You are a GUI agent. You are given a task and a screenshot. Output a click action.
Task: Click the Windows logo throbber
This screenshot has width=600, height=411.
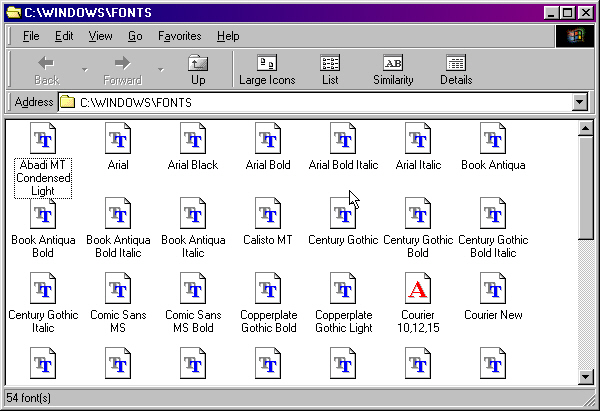pyautogui.click(x=576, y=36)
